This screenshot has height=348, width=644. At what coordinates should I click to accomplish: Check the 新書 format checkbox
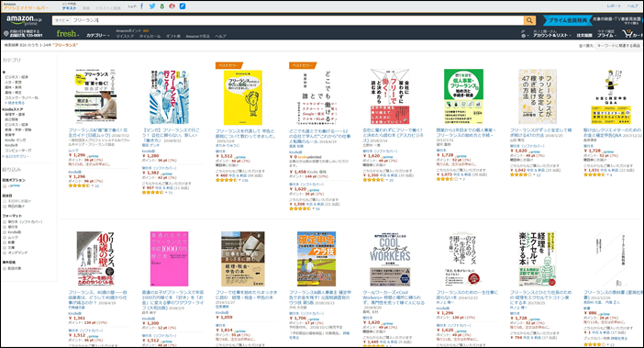[x=5, y=242]
